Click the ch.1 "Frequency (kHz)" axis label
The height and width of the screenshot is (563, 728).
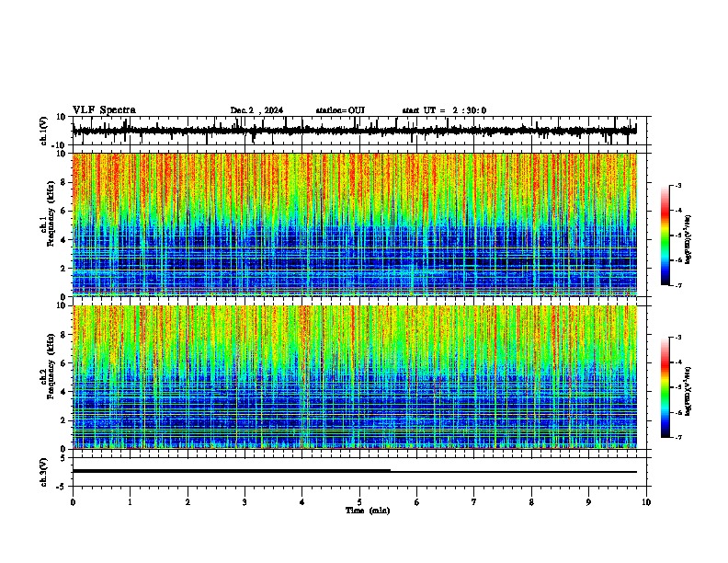[x=51, y=213]
